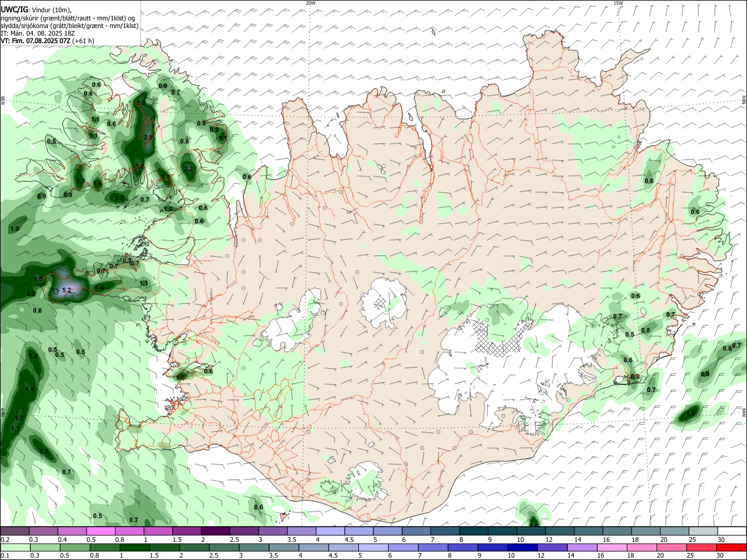Select the dusky purple swatch starting at 0.2

coord(15,531)
